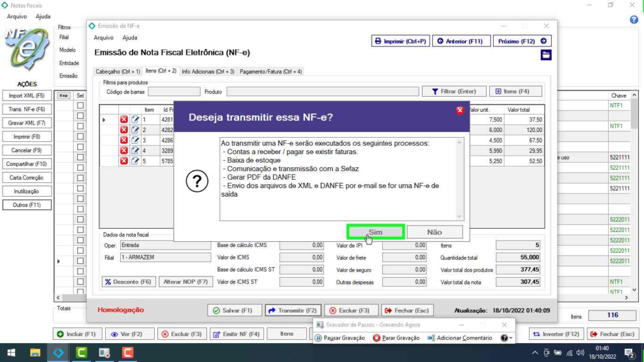Switch to the Info Adicionais tab

[208, 72]
